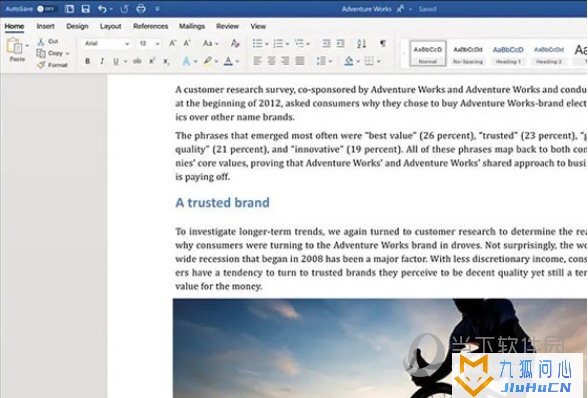The image size is (588, 398).
Task: Apply paragraph shading with paint bucket
Action: (349, 61)
